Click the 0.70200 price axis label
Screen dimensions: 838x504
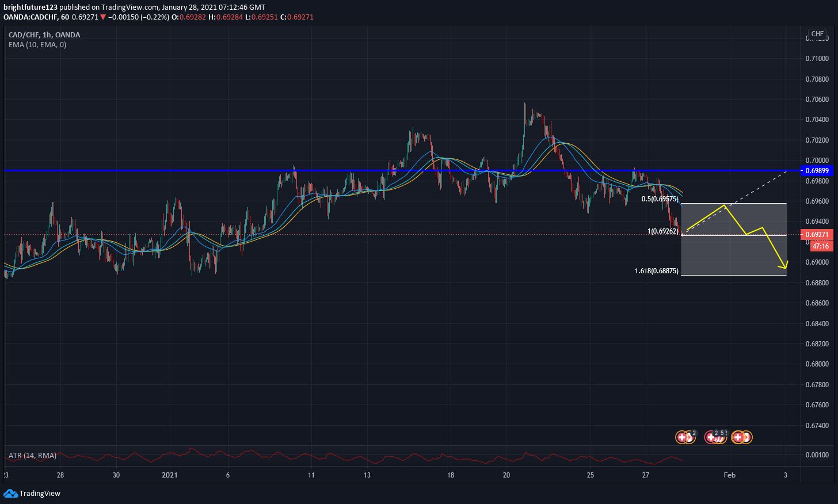817,140
